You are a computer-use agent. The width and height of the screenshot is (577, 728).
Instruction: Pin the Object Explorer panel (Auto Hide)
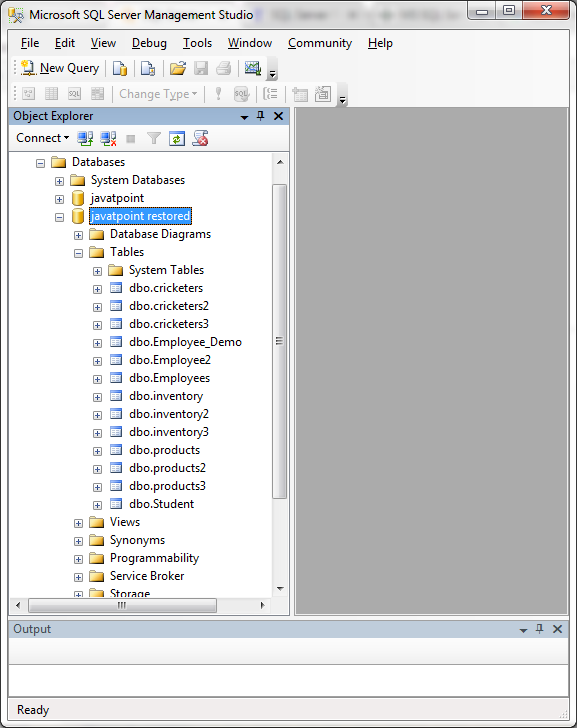260,116
